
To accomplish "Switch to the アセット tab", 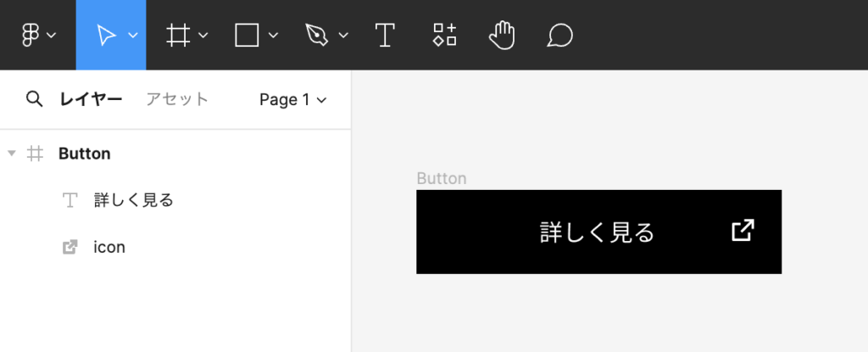I will 176,99.
